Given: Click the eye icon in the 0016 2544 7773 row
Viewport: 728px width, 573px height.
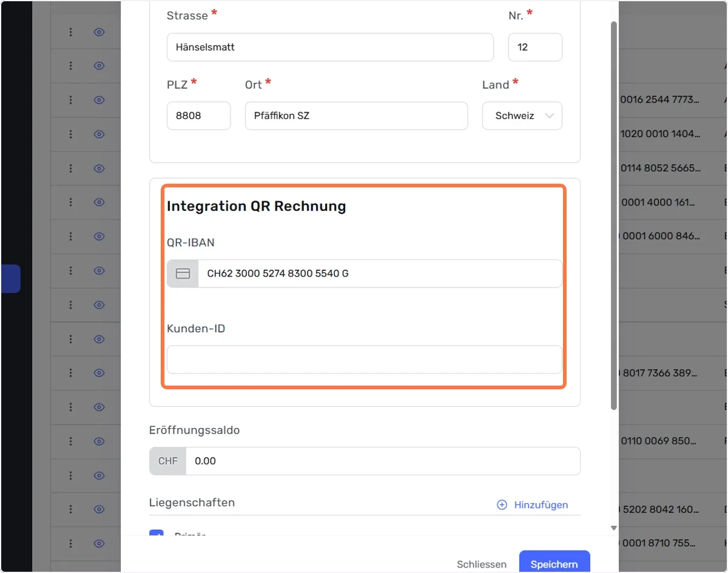Looking at the screenshot, I should 99,100.
